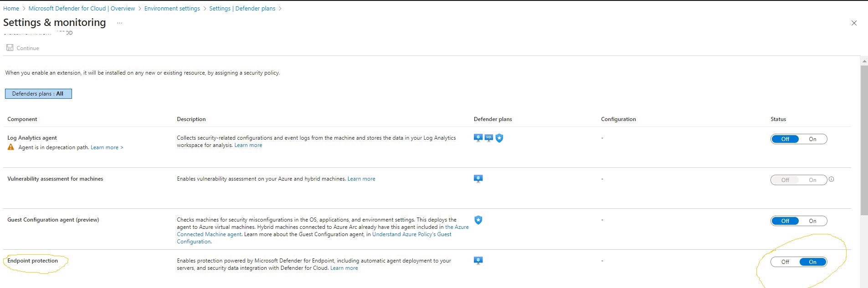Click the Configuration column header
Viewport: 868px width, 288px height.
618,119
